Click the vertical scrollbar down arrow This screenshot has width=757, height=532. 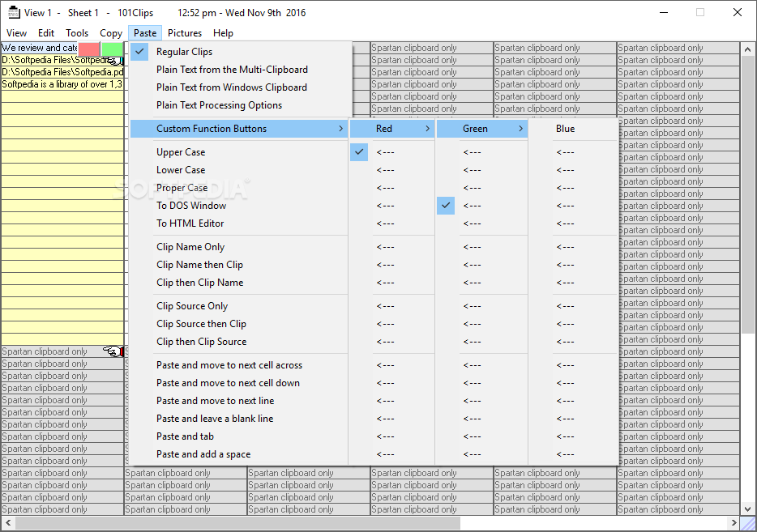[x=747, y=509]
